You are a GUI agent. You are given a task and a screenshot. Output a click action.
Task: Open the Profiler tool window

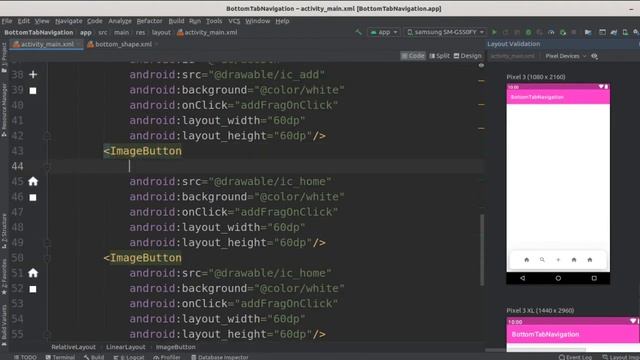167,357
